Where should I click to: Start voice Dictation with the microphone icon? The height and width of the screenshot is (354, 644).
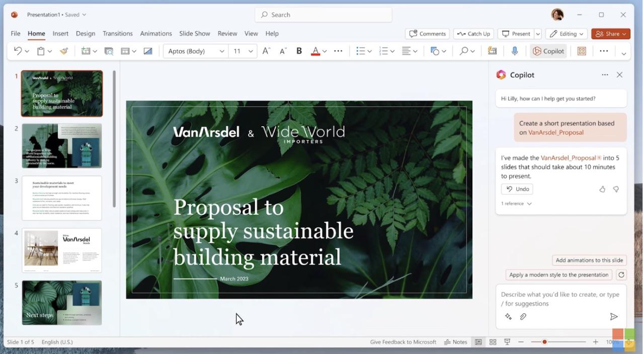pyautogui.click(x=514, y=51)
